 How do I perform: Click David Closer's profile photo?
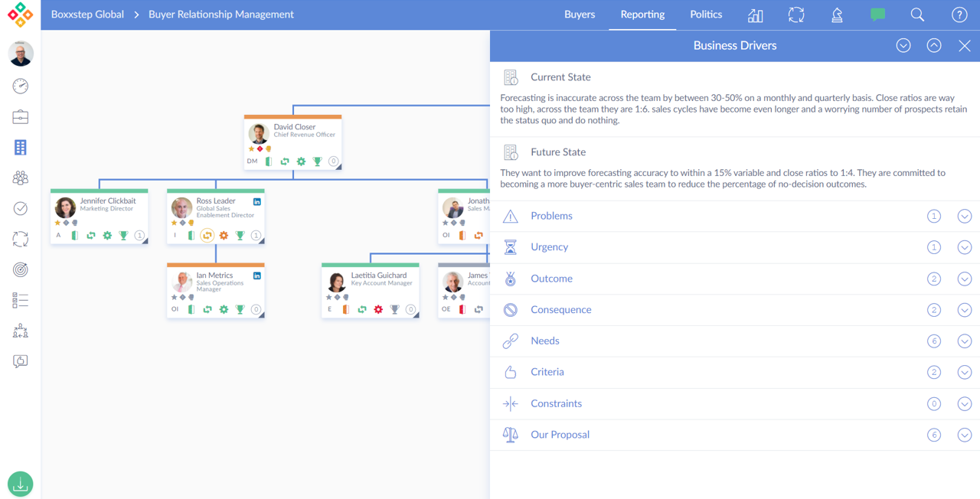pyautogui.click(x=259, y=133)
